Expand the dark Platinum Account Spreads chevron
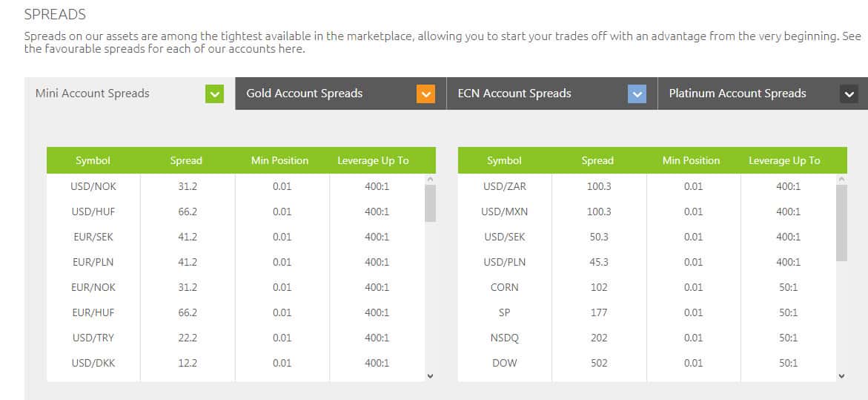The width and height of the screenshot is (868, 400). click(x=849, y=94)
